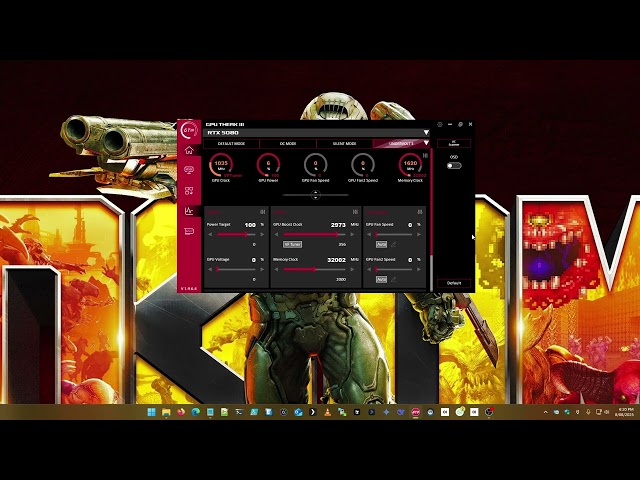This screenshot has width=640, height=480.
Task: Click the Memory Clock slider
Action: (314, 269)
